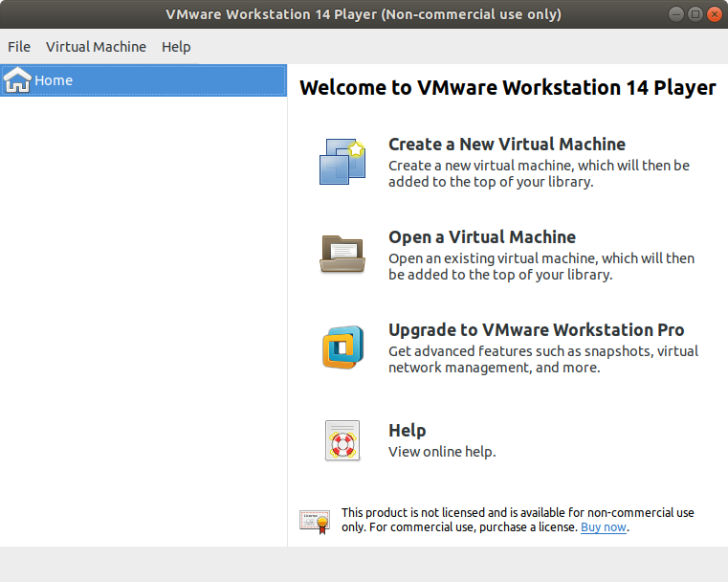Click 'View online help.' text
This screenshot has height=582, width=728.
[442, 452]
